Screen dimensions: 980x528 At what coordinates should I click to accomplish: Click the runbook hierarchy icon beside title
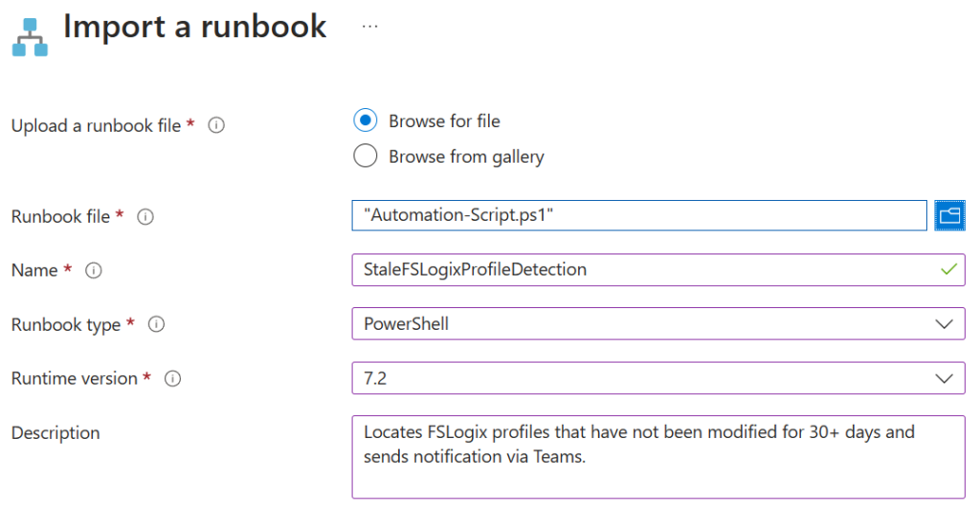tap(30, 36)
